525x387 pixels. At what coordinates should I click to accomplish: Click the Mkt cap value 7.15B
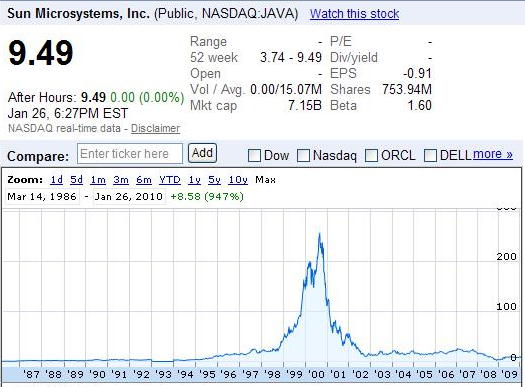(305, 105)
